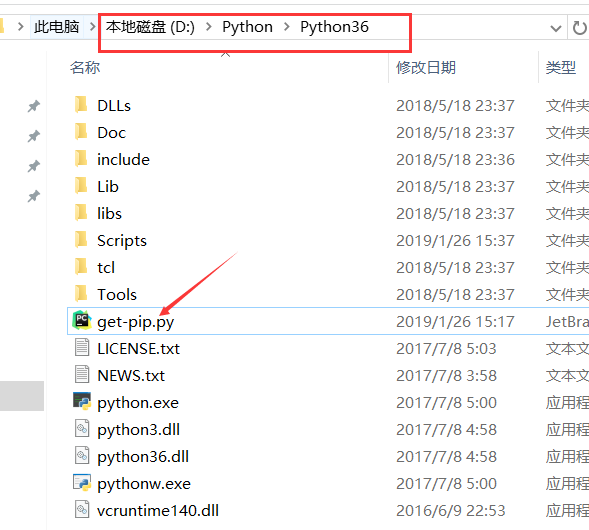The width and height of the screenshot is (589, 530).
Task: Expand the chevron after 本地磁盘 (D:)
Action: 209,27
